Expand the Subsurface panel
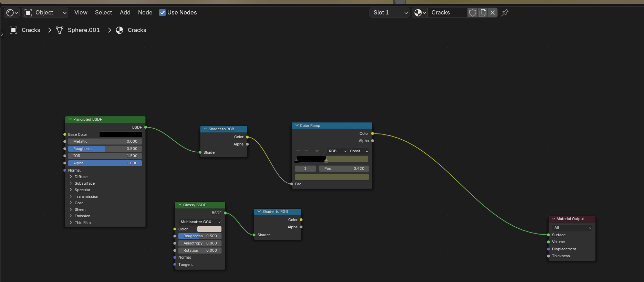 point(71,183)
